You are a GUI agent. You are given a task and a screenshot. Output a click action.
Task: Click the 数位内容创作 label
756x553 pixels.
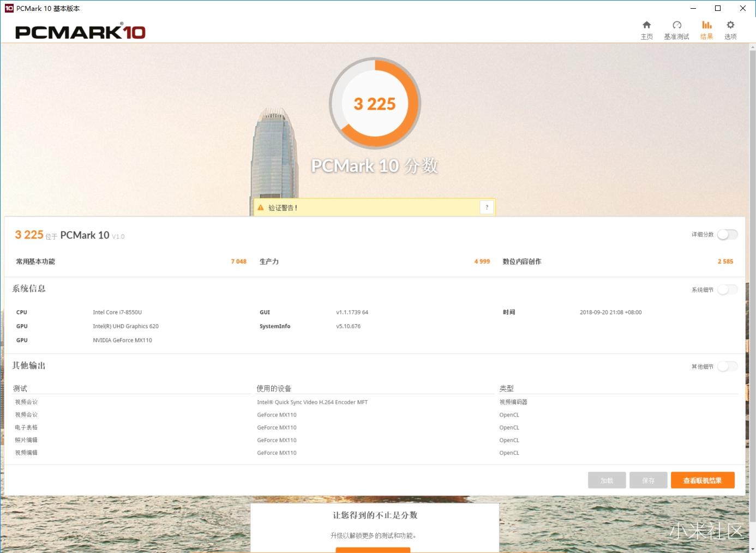(x=522, y=261)
